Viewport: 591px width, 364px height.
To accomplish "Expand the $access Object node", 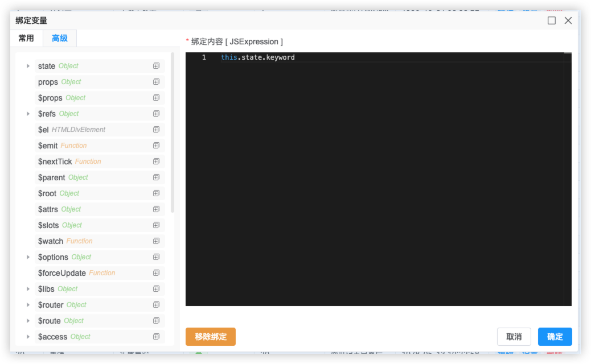I will point(28,337).
